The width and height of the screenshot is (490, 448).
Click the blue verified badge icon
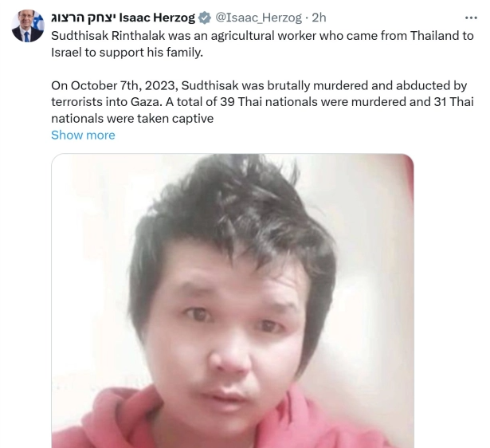(x=205, y=18)
